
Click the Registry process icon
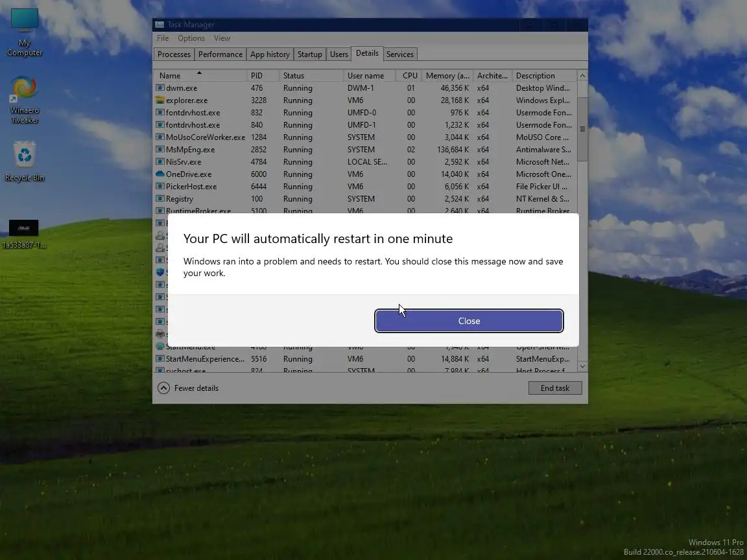tap(160, 198)
